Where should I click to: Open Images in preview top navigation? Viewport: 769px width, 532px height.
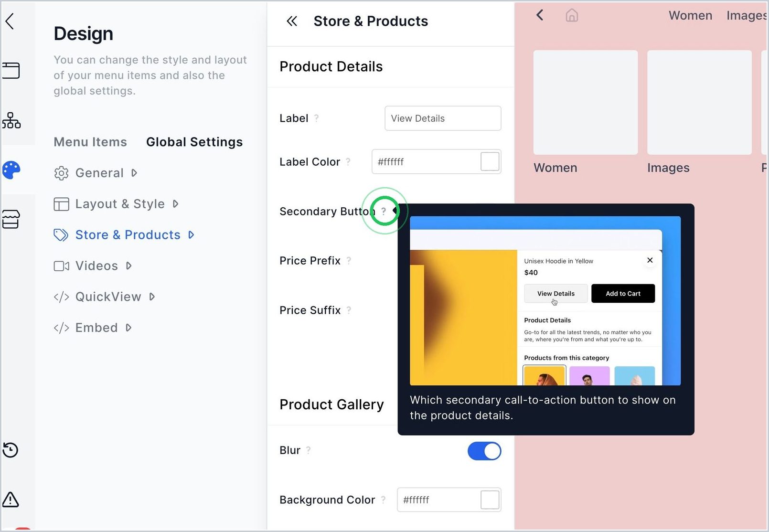point(747,15)
